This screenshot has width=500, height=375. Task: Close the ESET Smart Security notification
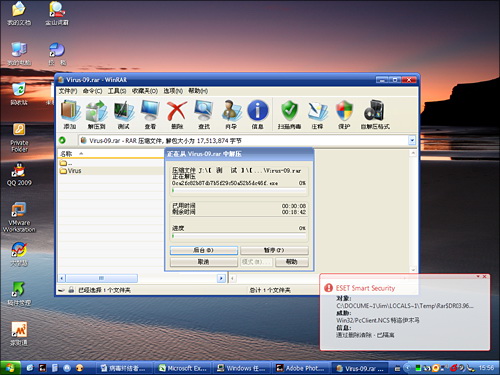tap(485, 276)
